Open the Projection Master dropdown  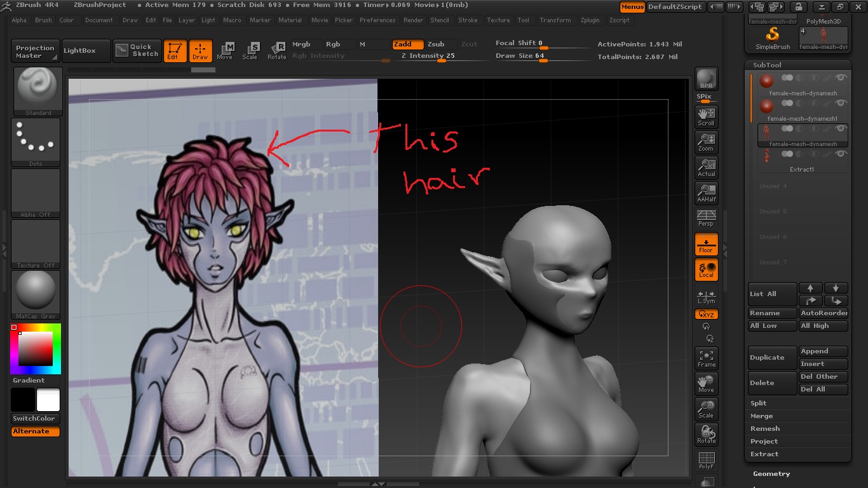coord(36,51)
